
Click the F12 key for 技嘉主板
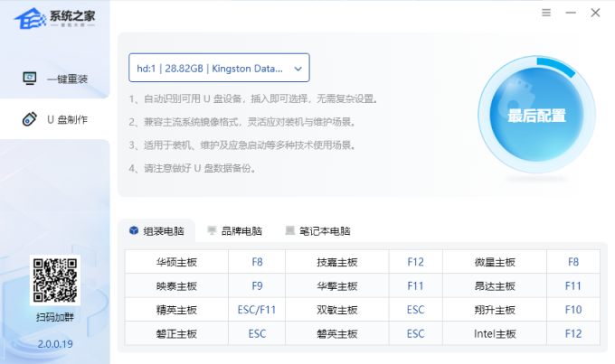click(416, 262)
